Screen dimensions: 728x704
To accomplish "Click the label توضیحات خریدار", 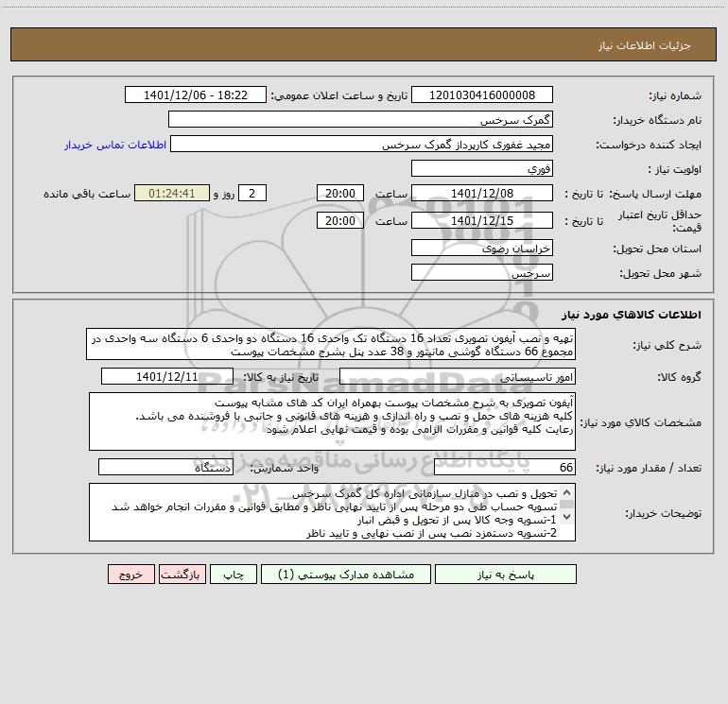I will tap(664, 513).
